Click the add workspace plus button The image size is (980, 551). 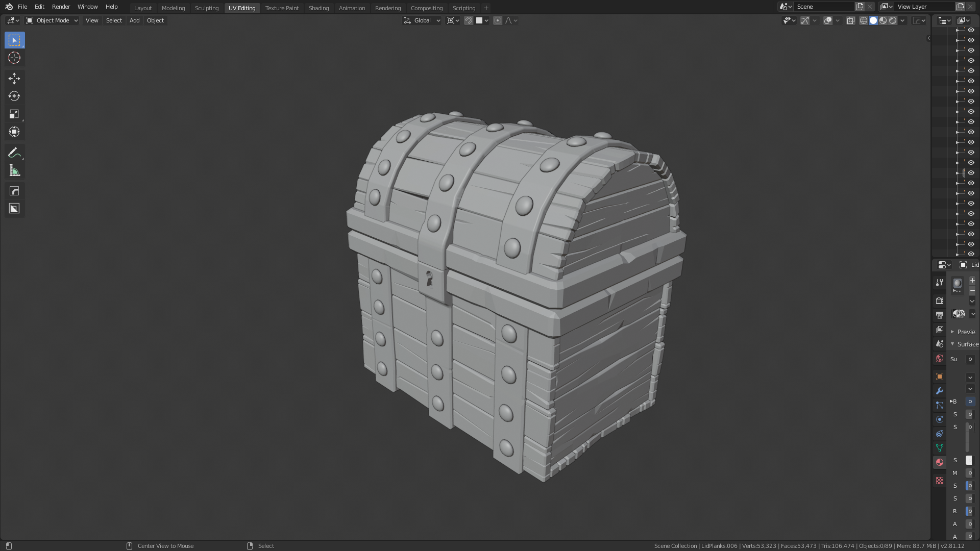tap(486, 8)
